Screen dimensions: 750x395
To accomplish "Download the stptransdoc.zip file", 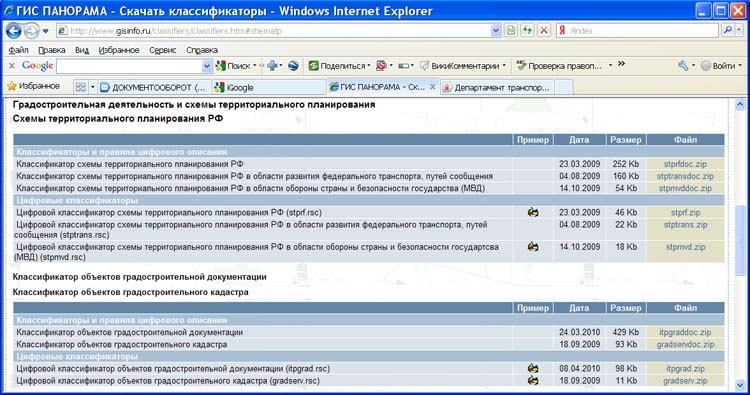I will 685,176.
